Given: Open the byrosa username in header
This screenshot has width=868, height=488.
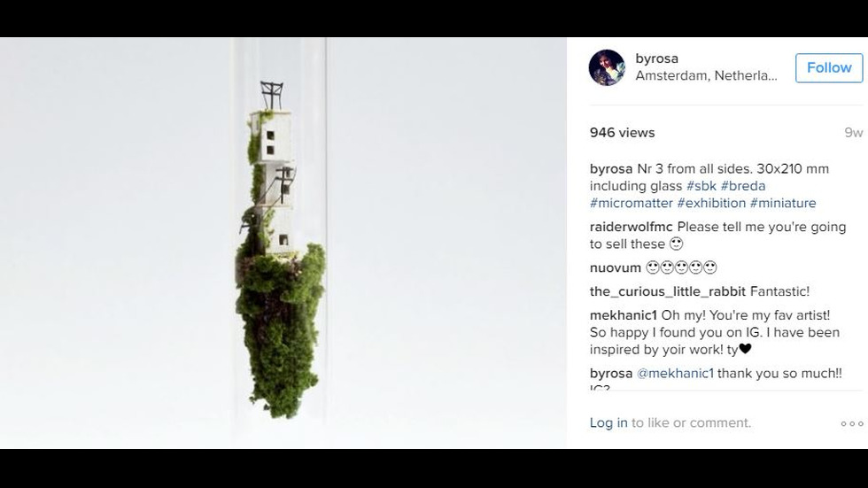Looking at the screenshot, I should pyautogui.click(x=656, y=58).
